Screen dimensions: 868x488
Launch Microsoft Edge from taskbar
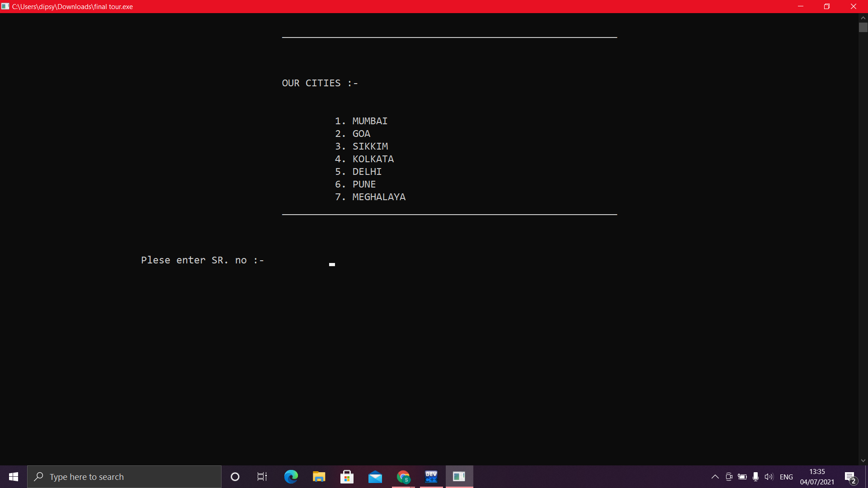point(291,477)
